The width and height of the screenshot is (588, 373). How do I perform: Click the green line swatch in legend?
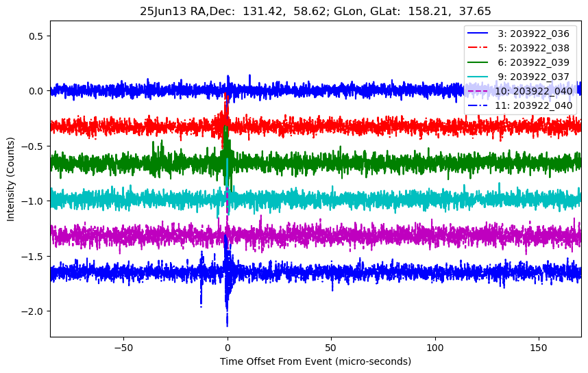point(478,62)
